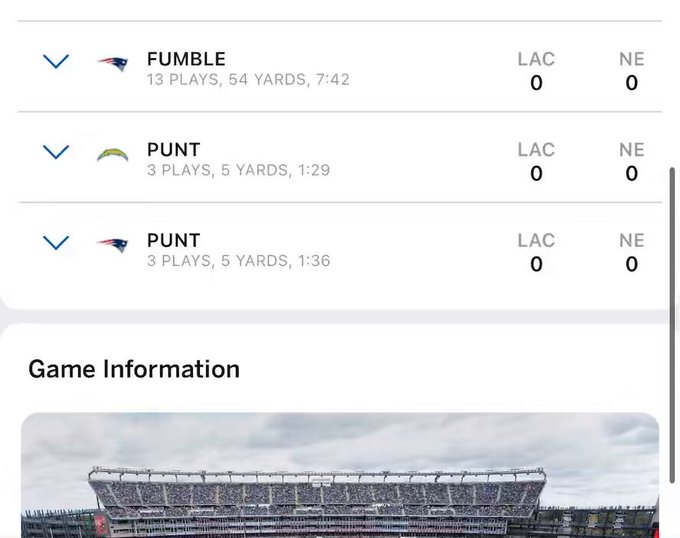Click LAC score in the Chargers PUNT row
This screenshot has width=680, height=538.
pos(536,173)
